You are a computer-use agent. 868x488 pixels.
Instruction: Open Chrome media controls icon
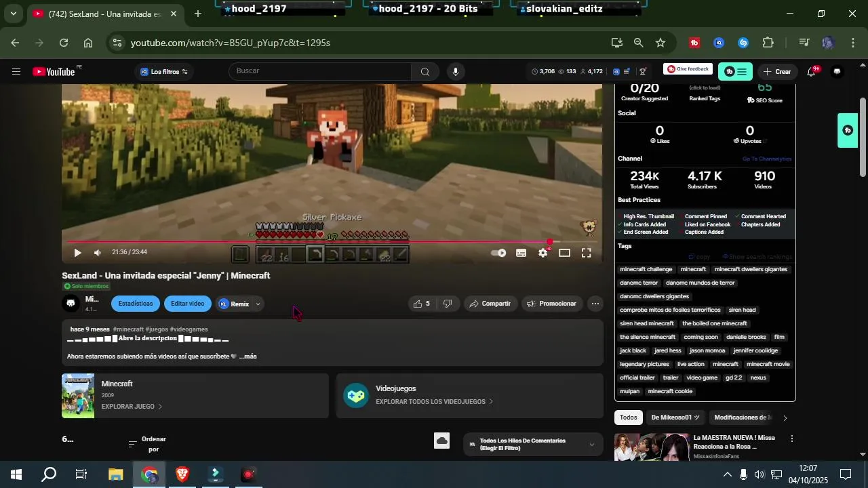(x=804, y=43)
